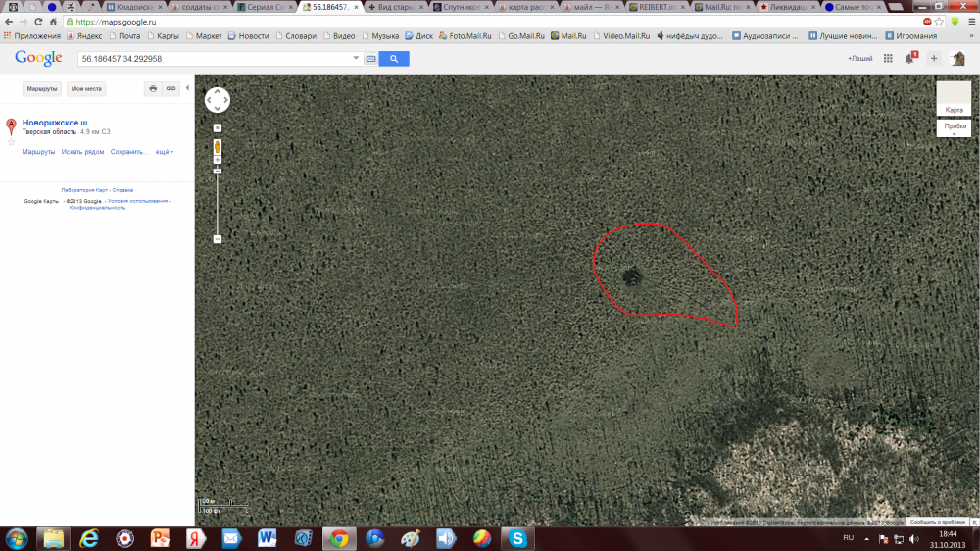Pan the map down with arrow

coord(218,108)
